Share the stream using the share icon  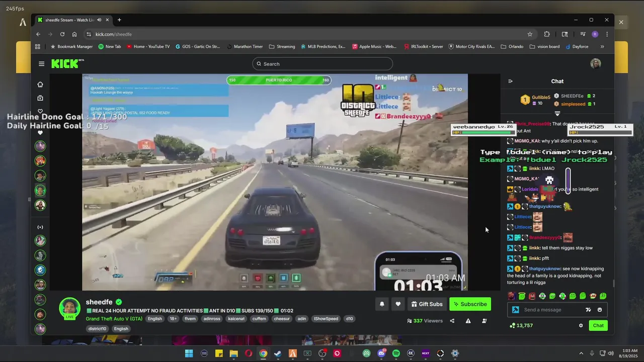[x=452, y=321]
